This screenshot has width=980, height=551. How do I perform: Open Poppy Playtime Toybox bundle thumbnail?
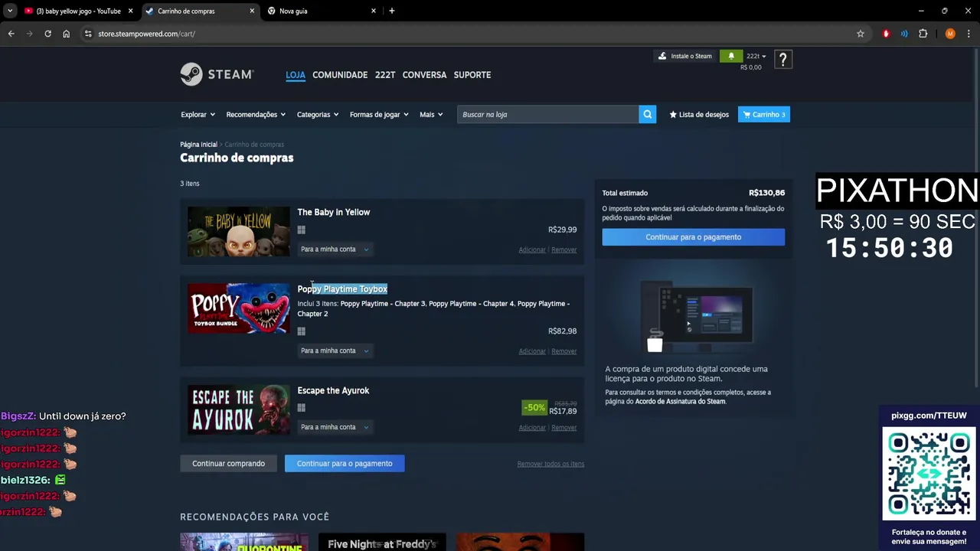coord(239,308)
